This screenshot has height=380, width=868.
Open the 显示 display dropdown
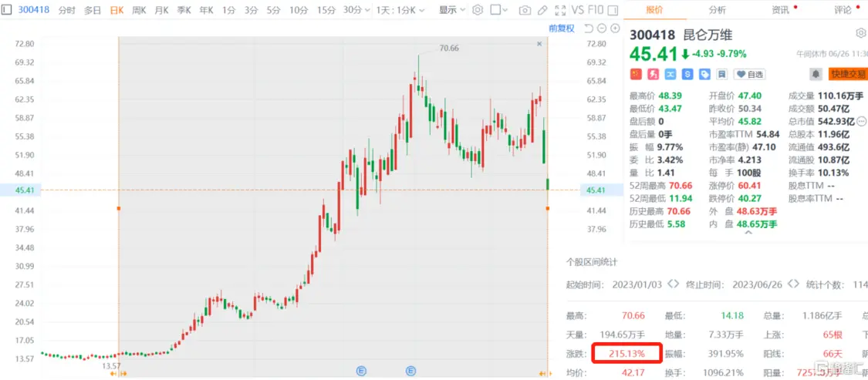[452, 11]
